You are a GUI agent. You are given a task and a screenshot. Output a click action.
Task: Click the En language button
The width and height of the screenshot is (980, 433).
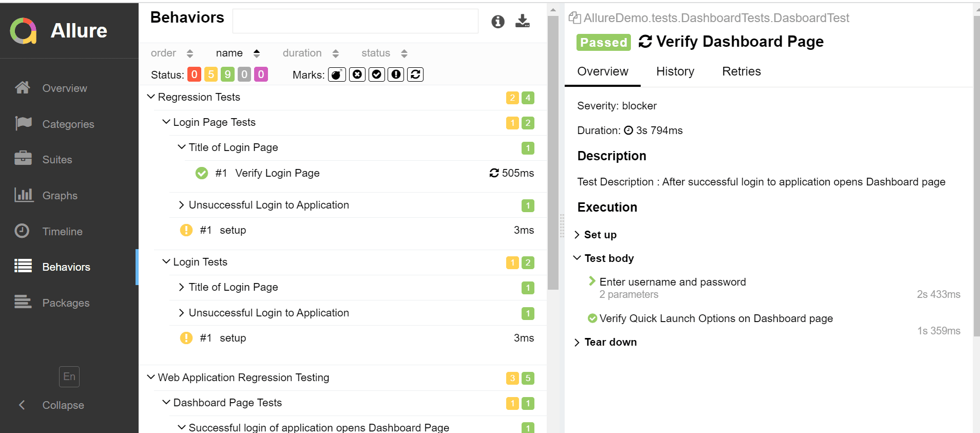pos(69,376)
